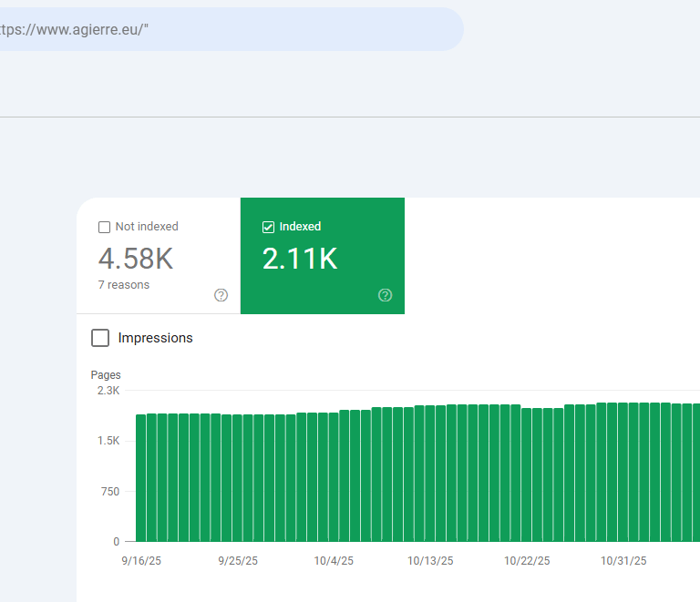The image size is (700, 602).
Task: Click the chart bar above 9/25/25
Action: (238, 478)
